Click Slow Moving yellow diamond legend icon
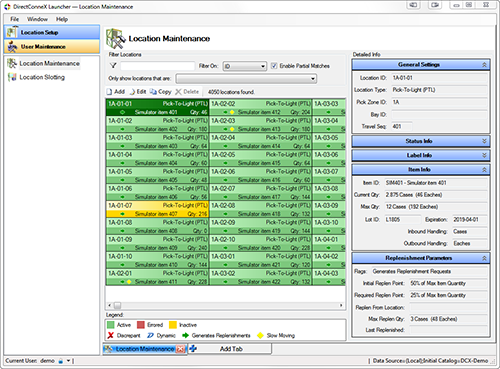Image resolution: width=500 pixels, height=369 pixels. (x=260, y=335)
